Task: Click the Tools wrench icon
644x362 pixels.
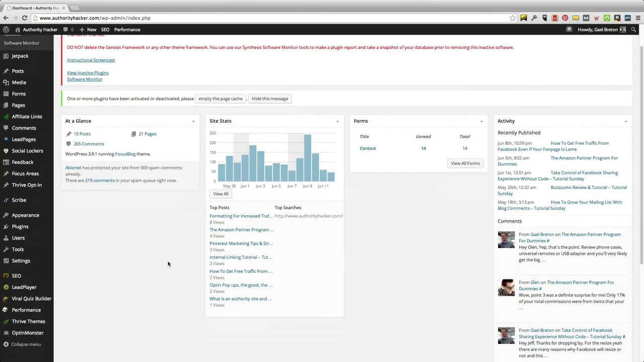Action: tap(6, 249)
